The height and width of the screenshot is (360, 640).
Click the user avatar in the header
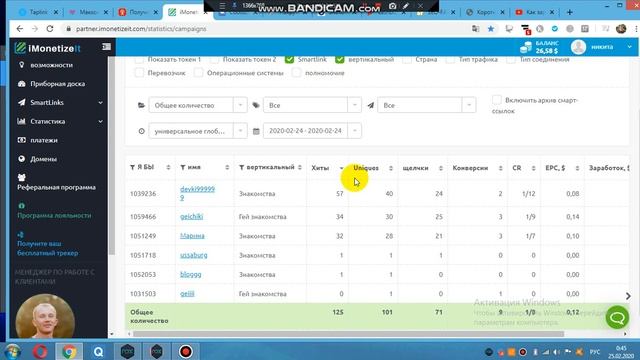point(578,47)
